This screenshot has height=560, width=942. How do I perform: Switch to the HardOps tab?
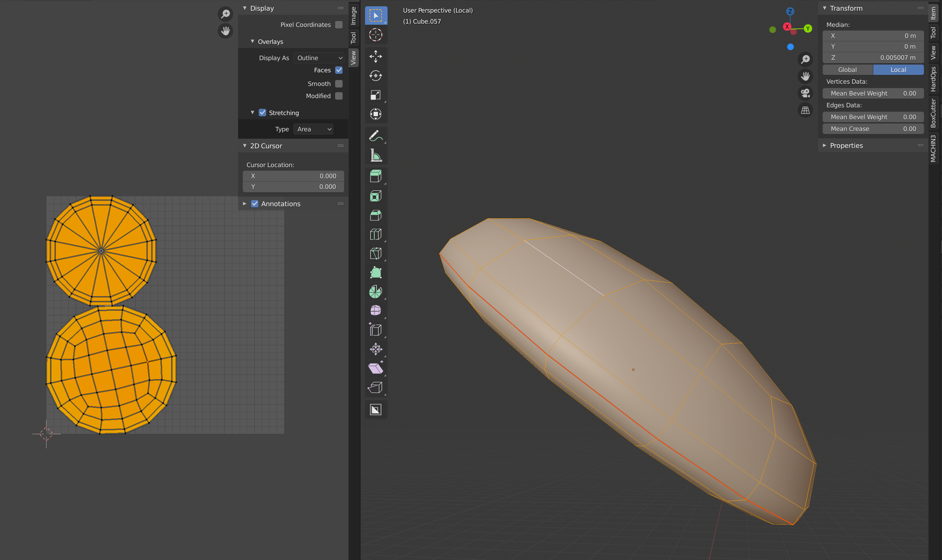(933, 78)
